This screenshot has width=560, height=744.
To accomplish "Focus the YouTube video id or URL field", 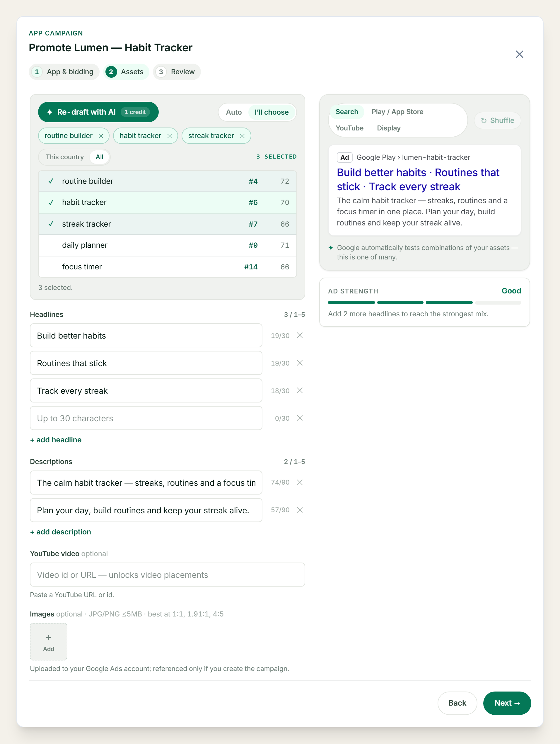I will click(x=168, y=575).
